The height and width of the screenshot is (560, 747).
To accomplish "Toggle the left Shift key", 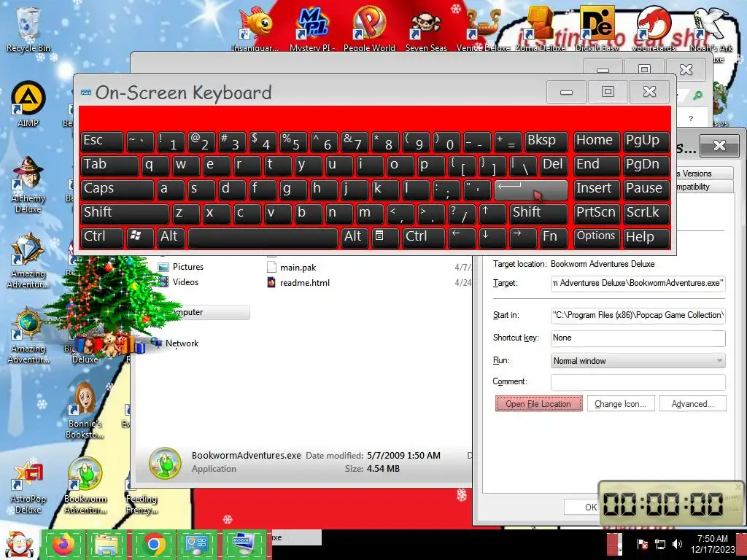I will coord(125,213).
